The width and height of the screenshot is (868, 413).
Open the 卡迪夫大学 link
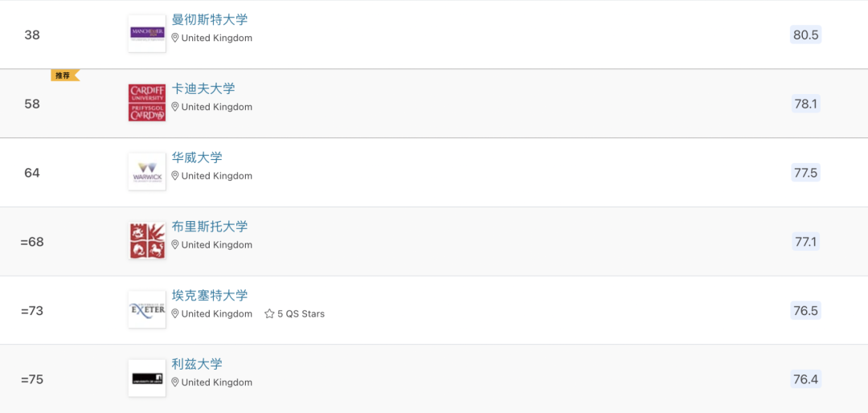click(x=203, y=88)
